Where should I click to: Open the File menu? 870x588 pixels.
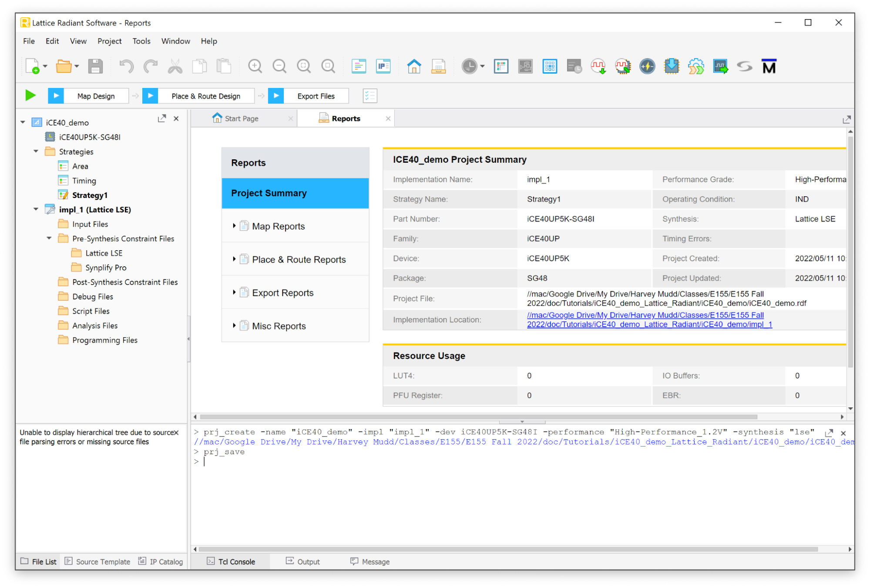29,41
